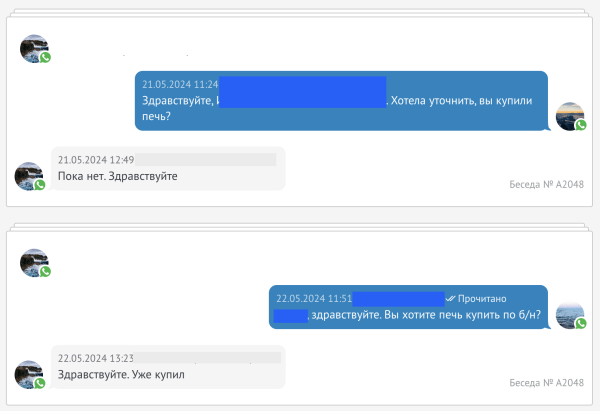Click operator avatar beside 'печь купить по б/н?' message

pos(570,315)
